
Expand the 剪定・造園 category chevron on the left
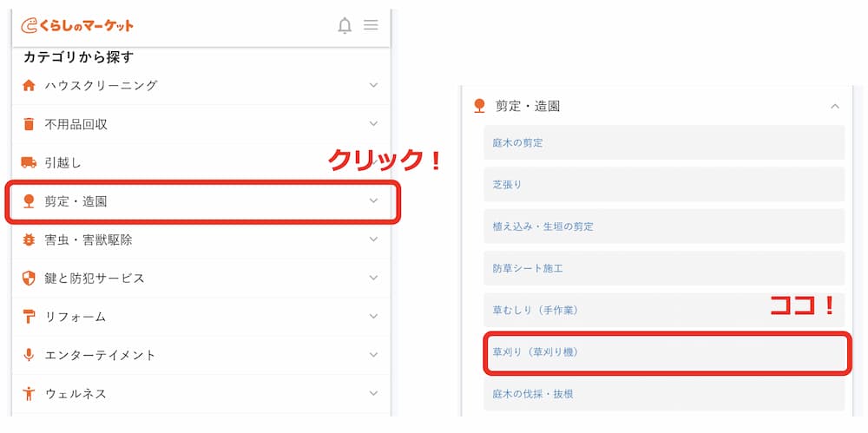click(x=373, y=201)
